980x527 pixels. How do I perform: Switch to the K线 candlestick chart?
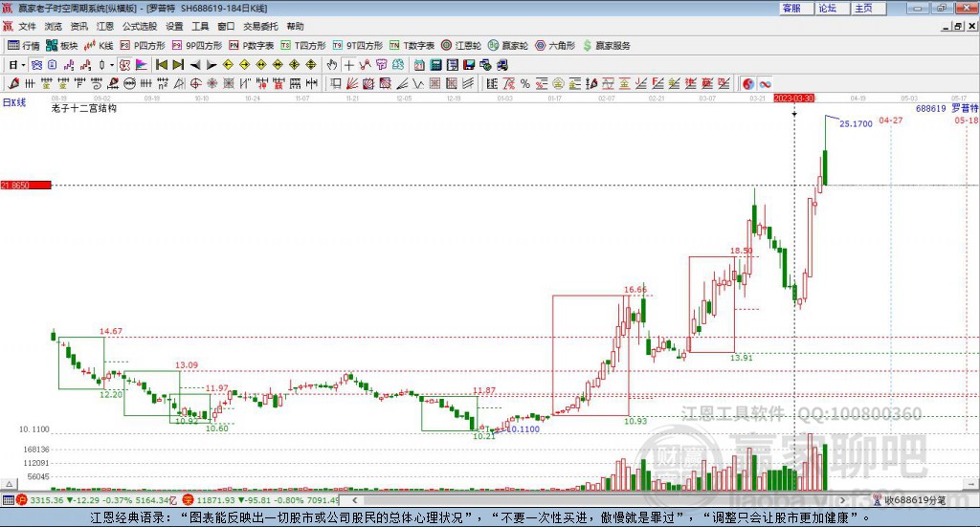tap(99, 46)
